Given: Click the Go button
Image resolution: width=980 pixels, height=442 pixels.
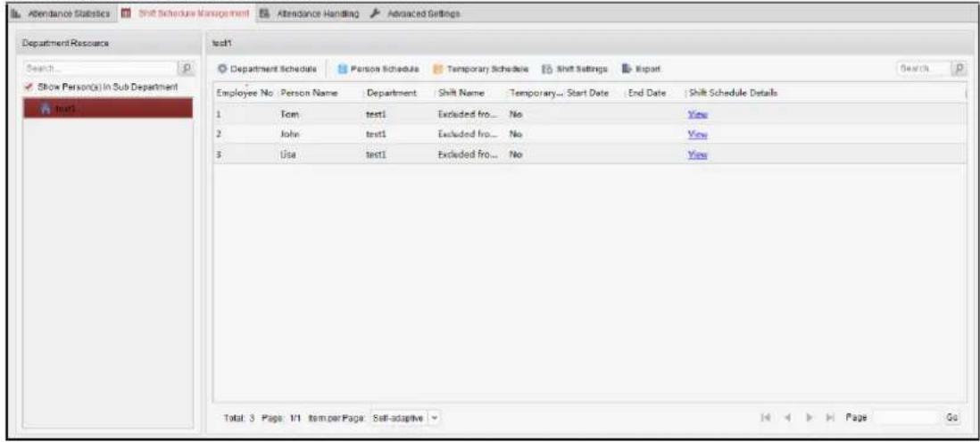Looking at the screenshot, I should point(951,416).
